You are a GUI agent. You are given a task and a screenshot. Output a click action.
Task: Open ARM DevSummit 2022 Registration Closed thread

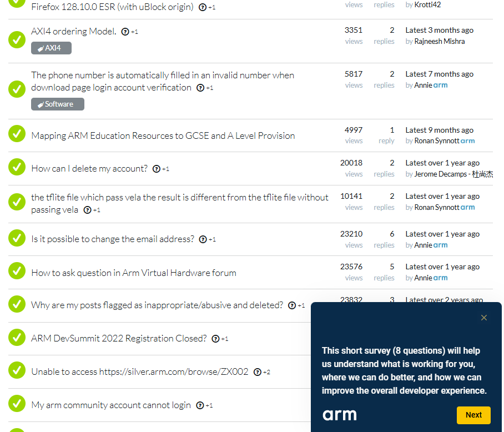(x=119, y=339)
